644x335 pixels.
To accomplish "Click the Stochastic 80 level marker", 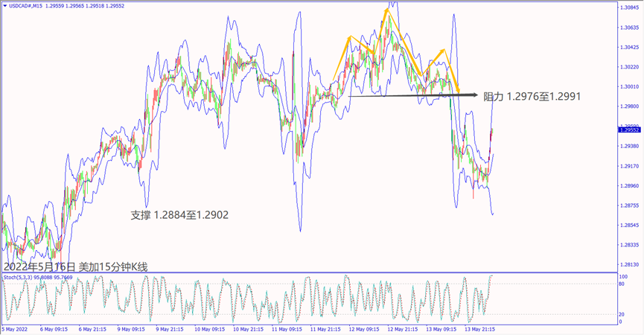I will point(622,284).
